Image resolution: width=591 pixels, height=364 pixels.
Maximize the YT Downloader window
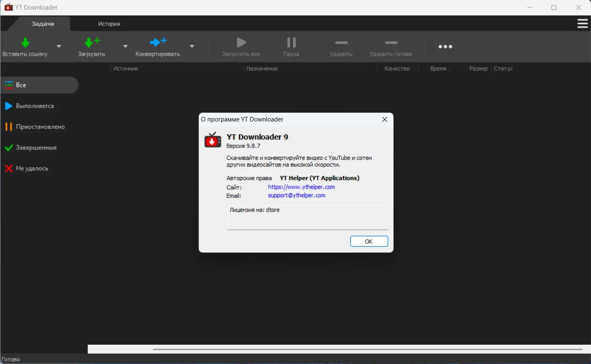(554, 7)
